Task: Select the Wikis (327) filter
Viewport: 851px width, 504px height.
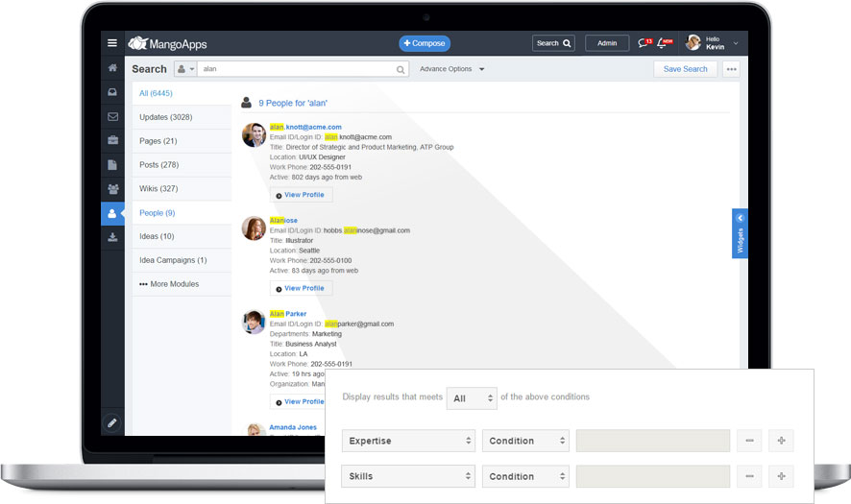Action: 182,189
